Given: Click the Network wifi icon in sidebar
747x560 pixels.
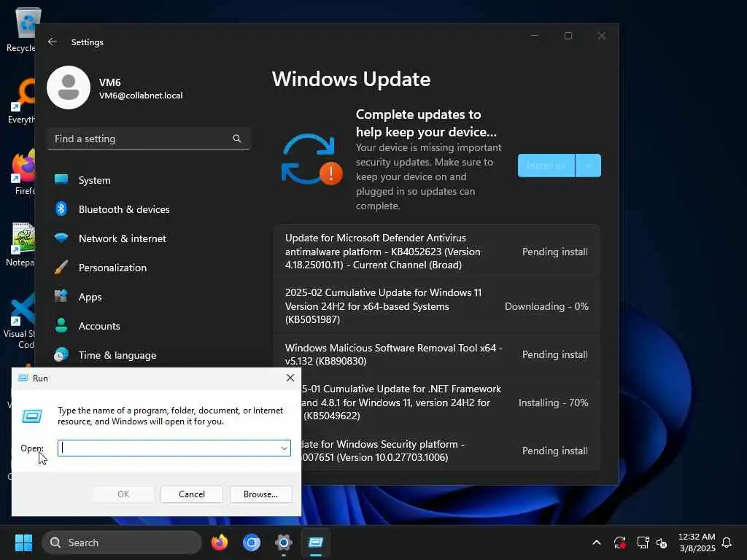Looking at the screenshot, I should click(x=61, y=238).
